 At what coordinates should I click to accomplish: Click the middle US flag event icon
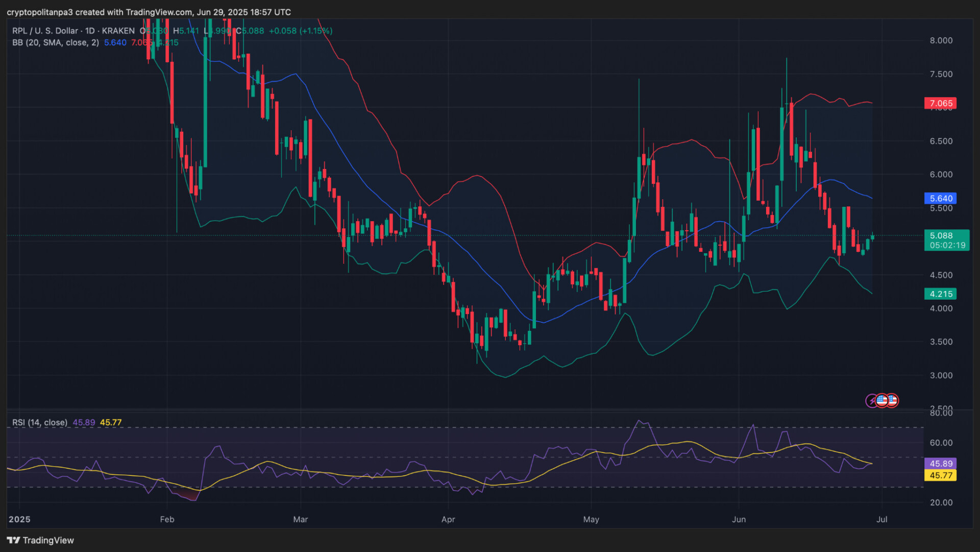click(882, 400)
